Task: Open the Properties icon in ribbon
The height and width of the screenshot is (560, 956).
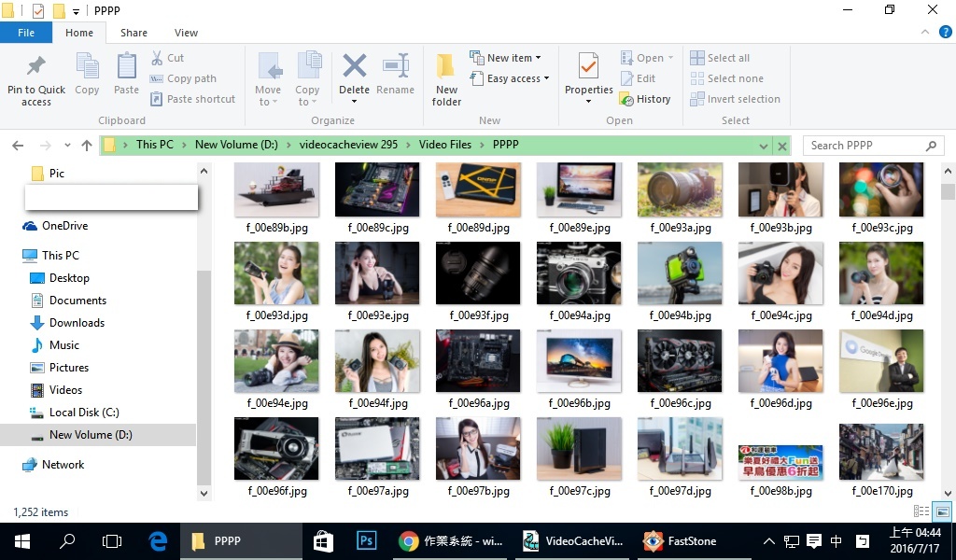Action: [588, 68]
